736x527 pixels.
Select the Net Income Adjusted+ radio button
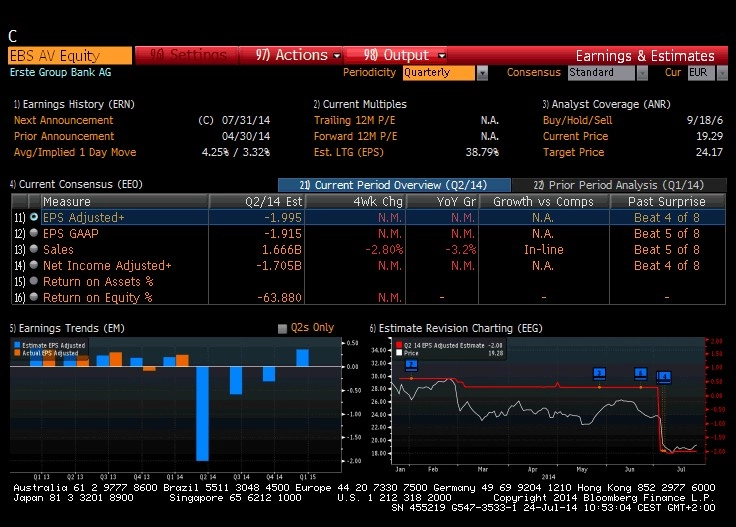pos(34,265)
